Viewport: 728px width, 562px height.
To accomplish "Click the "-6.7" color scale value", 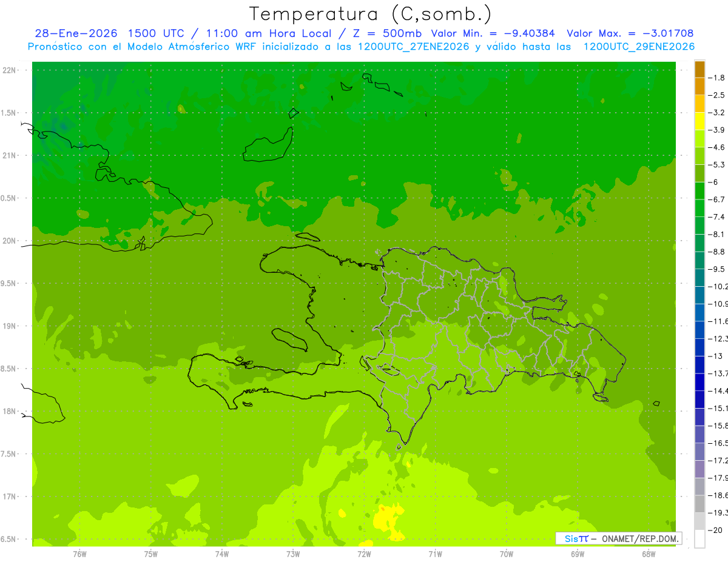I will click(x=716, y=199).
